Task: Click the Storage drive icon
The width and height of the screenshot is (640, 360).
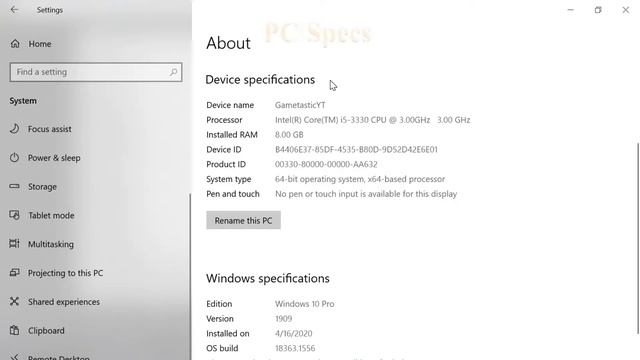Action: coord(14,187)
